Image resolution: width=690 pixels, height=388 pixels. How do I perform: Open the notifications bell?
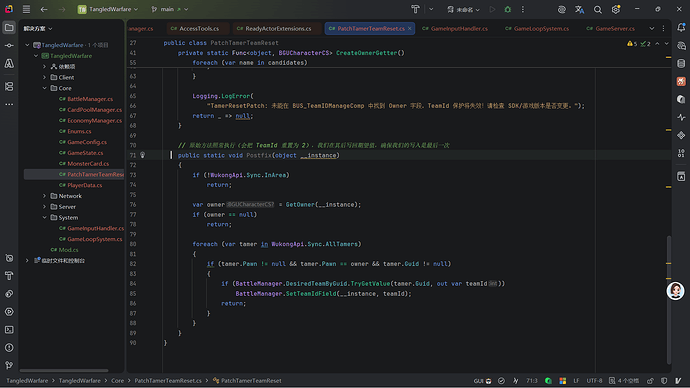pyautogui.click(x=681, y=28)
